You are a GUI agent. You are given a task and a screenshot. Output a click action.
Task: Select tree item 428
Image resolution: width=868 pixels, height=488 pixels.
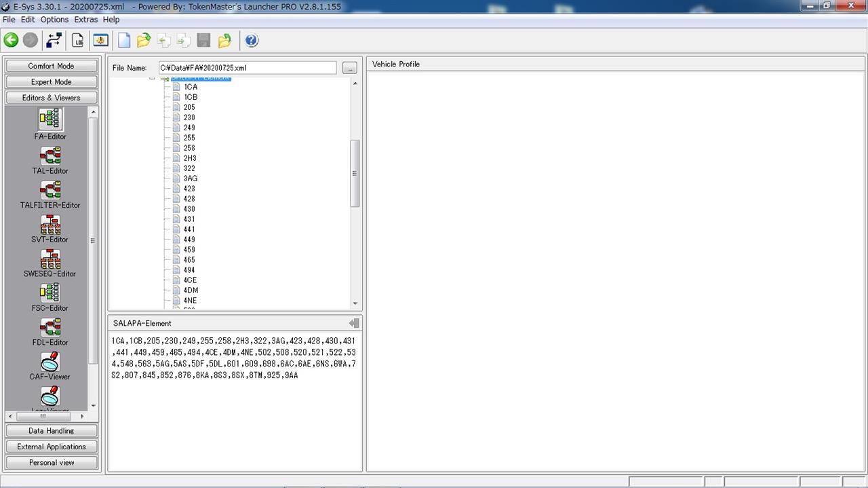pyautogui.click(x=189, y=199)
